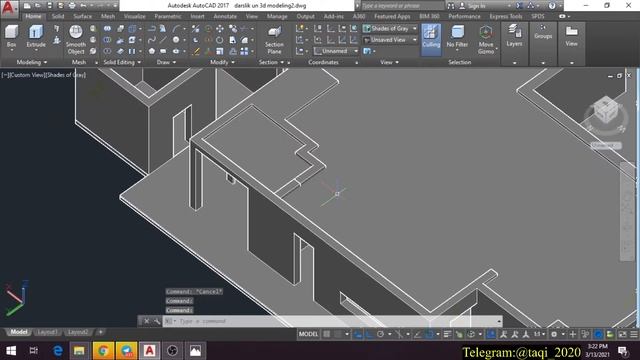
Task: Click the annotation scale 1:1 dropdown
Action: click(x=539, y=334)
